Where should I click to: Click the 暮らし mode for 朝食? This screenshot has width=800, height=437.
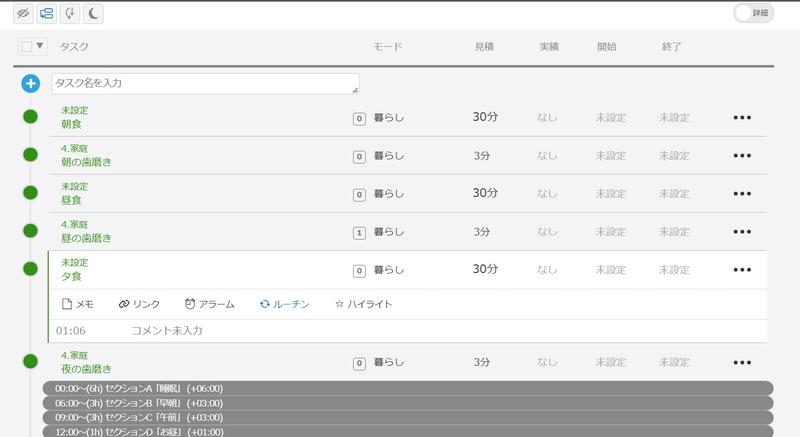pos(389,117)
